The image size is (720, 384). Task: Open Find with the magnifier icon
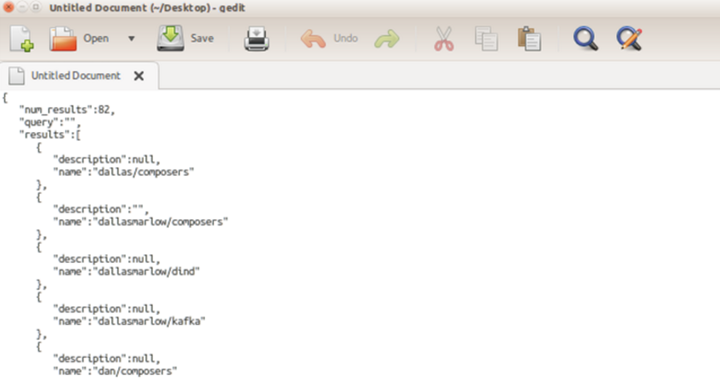[x=585, y=39]
